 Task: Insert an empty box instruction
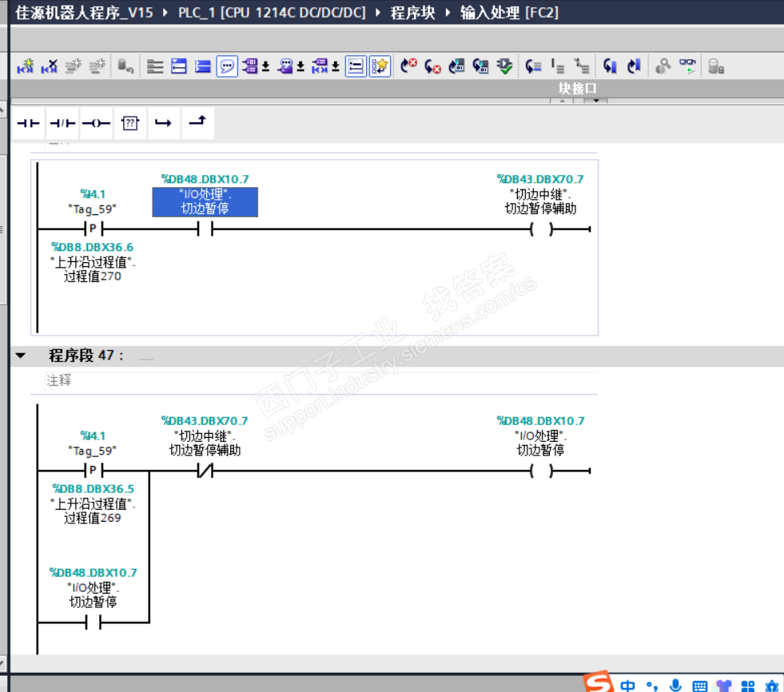(130, 123)
